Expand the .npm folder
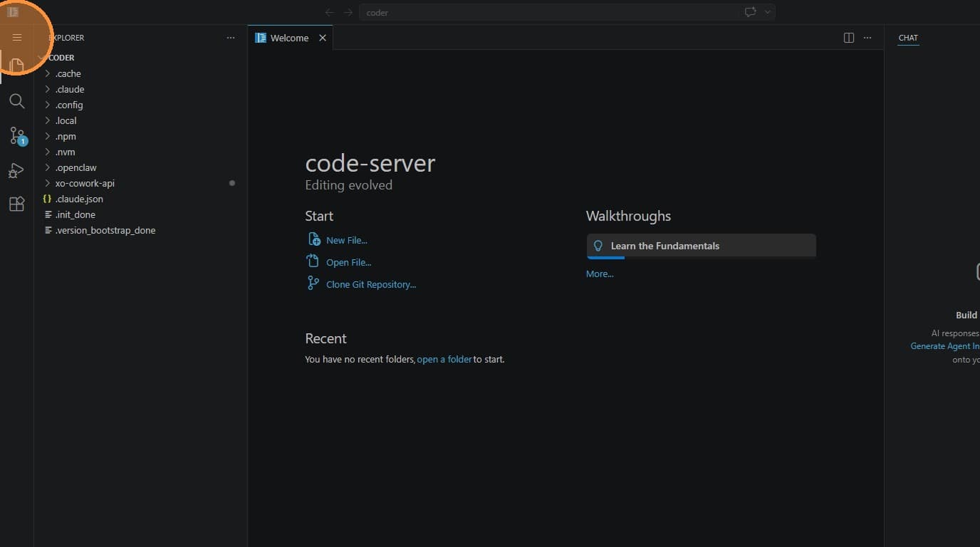The width and height of the screenshot is (980, 547). pos(141,136)
